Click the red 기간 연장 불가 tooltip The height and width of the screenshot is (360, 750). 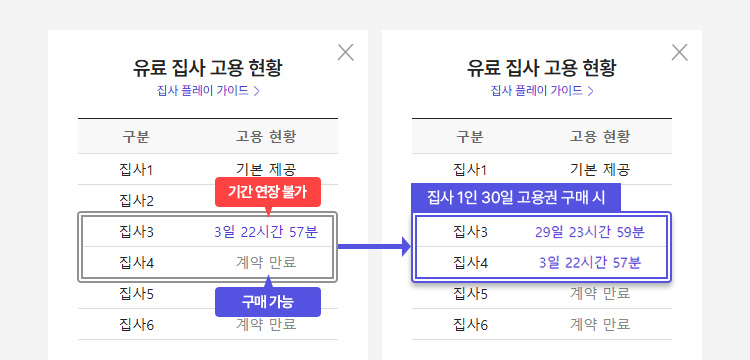pos(268,192)
